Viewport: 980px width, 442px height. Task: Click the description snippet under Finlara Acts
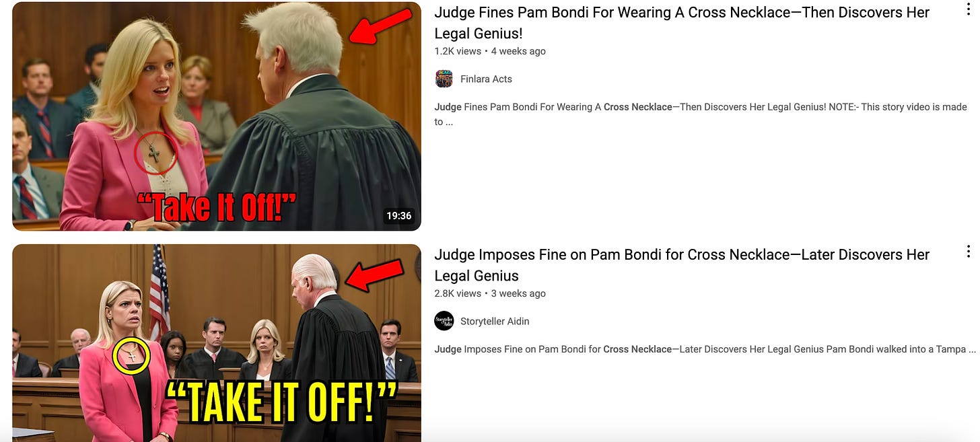(x=701, y=114)
